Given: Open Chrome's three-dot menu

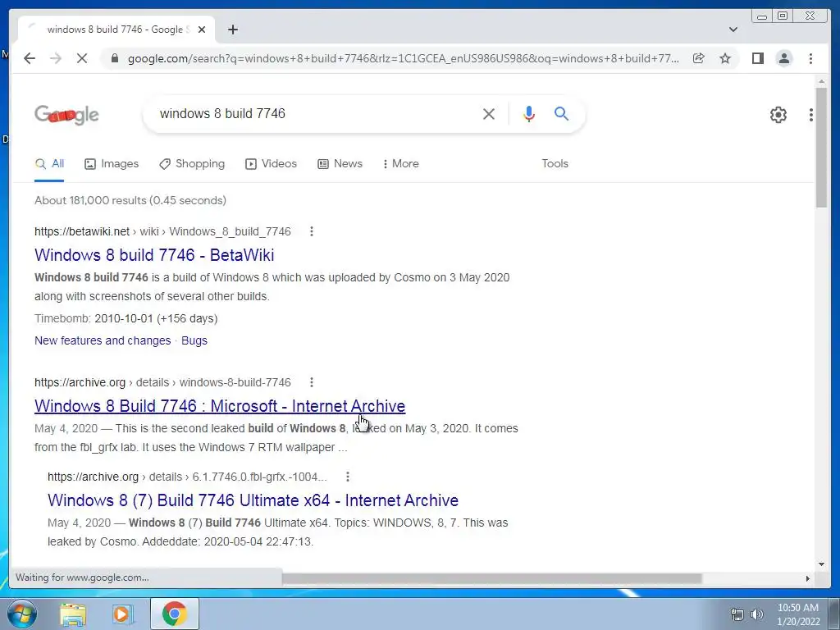Looking at the screenshot, I should (x=810, y=58).
